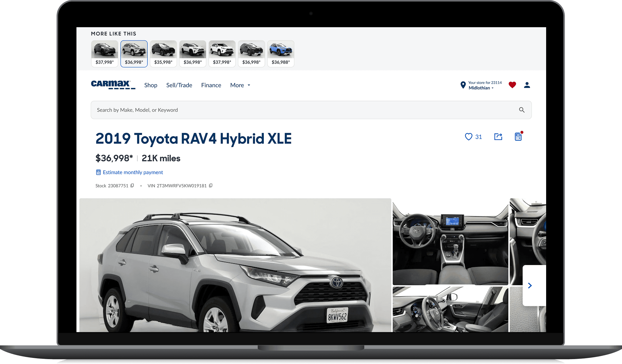
Task: Change store from Midlothian dropdown
Action: [481, 88]
